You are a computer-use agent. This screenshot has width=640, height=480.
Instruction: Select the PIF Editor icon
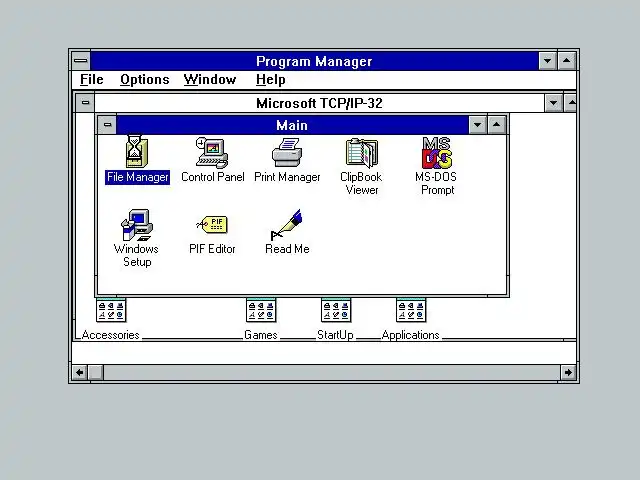[x=212, y=224]
